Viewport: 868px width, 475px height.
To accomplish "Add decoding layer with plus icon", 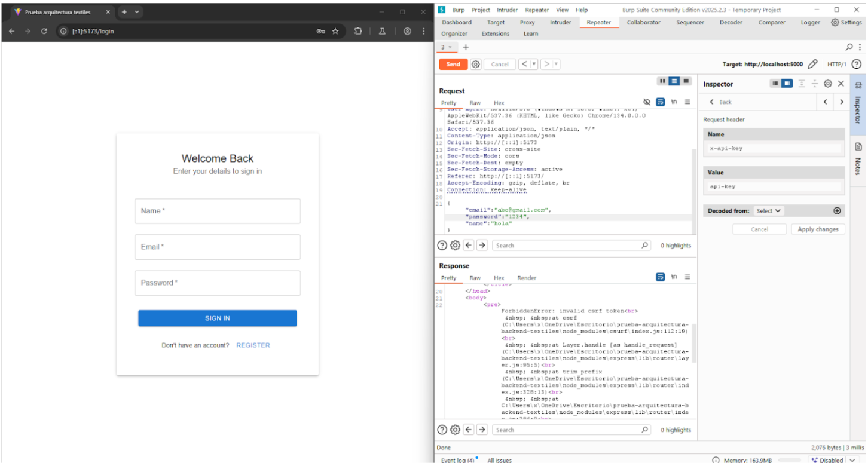I will 837,211.
